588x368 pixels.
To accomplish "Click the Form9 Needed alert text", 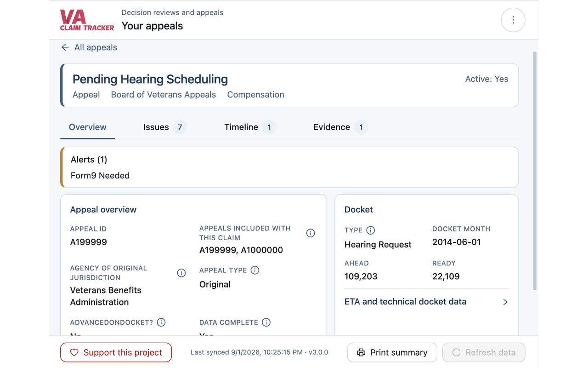I will pyautogui.click(x=100, y=176).
